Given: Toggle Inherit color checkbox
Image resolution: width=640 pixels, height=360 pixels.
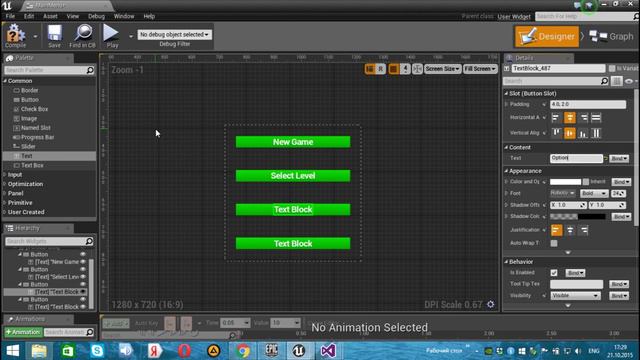Looking at the screenshot, I should point(586,182).
